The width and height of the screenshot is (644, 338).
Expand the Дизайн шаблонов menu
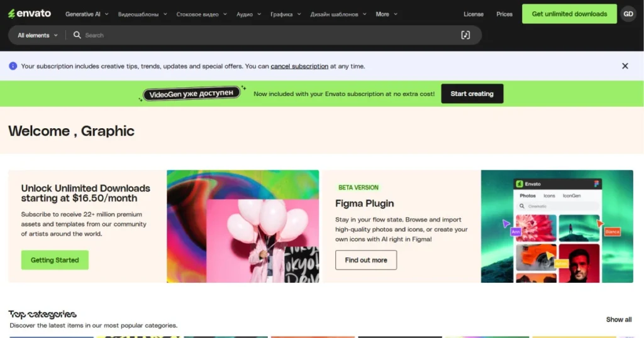pyautogui.click(x=338, y=14)
